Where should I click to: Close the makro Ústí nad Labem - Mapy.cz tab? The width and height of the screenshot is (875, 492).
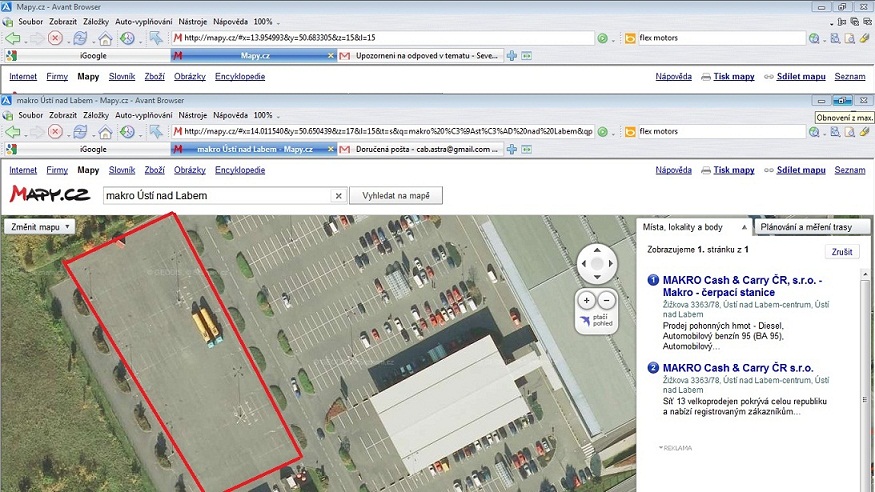[330, 149]
